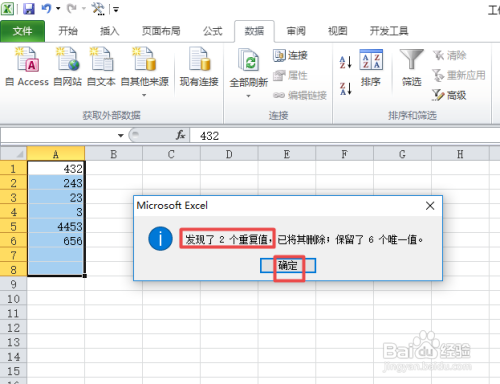This screenshot has width=500, height=384.
Task: Switch to the 公式 tab
Action: point(213,31)
